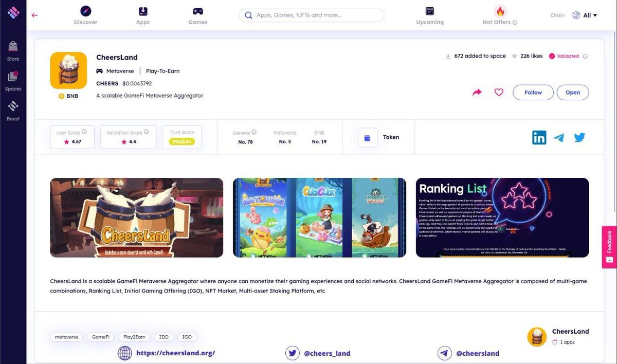This screenshot has height=364, width=617.
Task: Click the Token label link
Action: (x=391, y=137)
